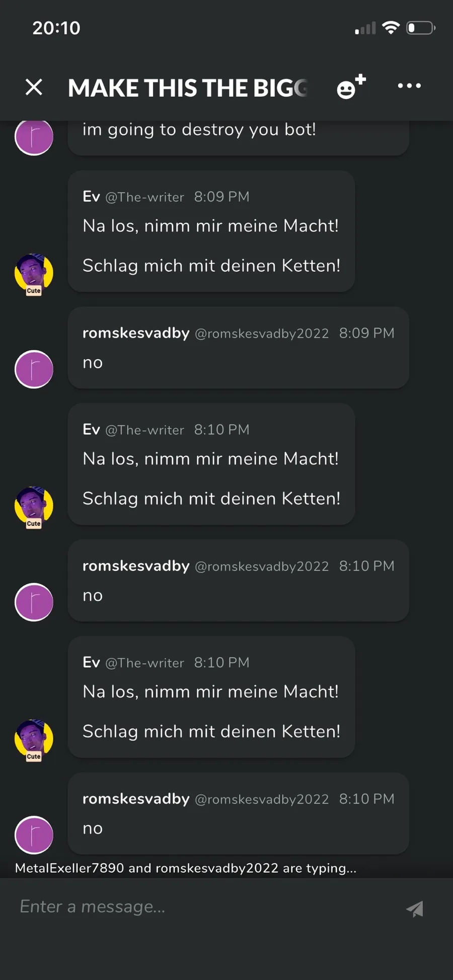The image size is (453, 980).
Task: Tap the romskesvadby username on the last reply
Action: 136,799
